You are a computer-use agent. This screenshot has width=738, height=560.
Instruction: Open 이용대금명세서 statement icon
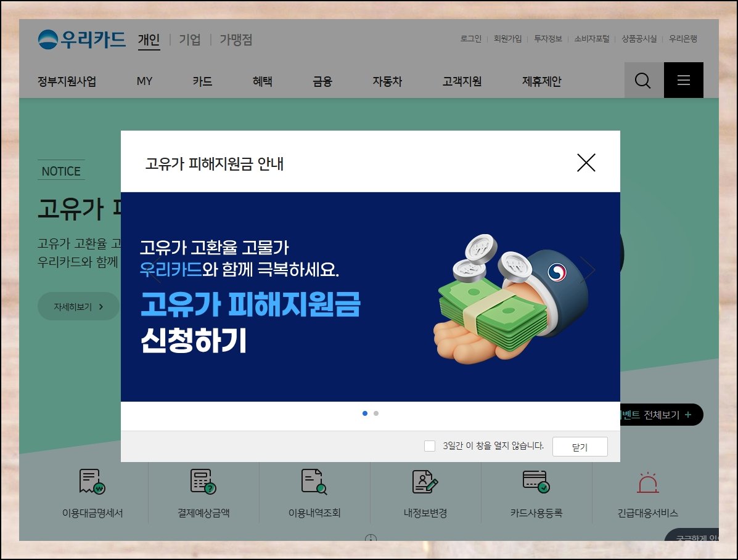[x=92, y=482]
